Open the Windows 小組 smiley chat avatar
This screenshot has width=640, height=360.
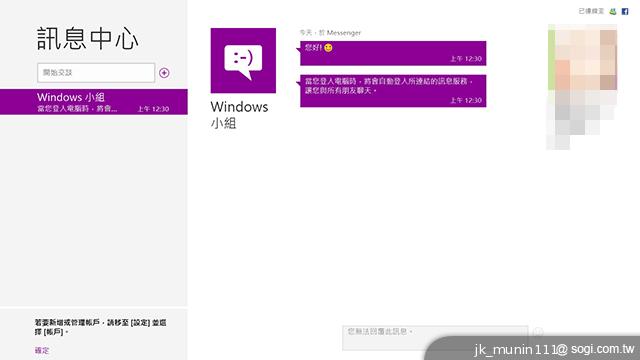(243, 60)
